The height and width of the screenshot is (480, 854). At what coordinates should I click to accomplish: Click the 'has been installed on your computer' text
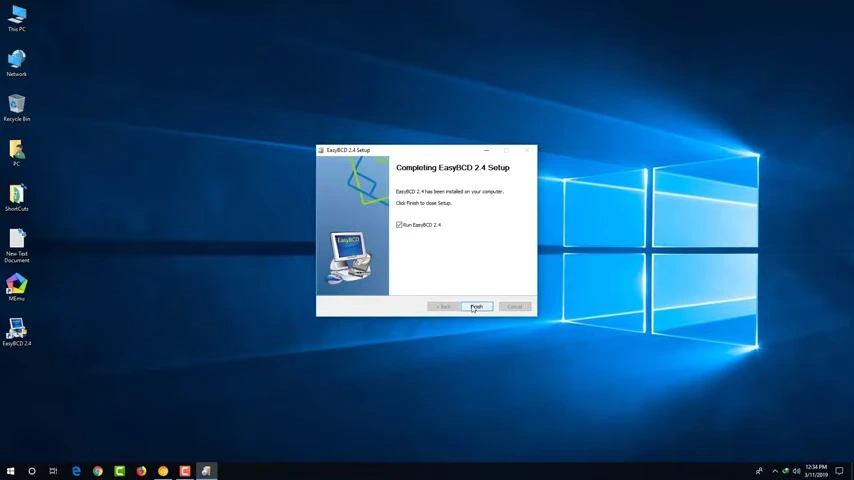[465, 192]
